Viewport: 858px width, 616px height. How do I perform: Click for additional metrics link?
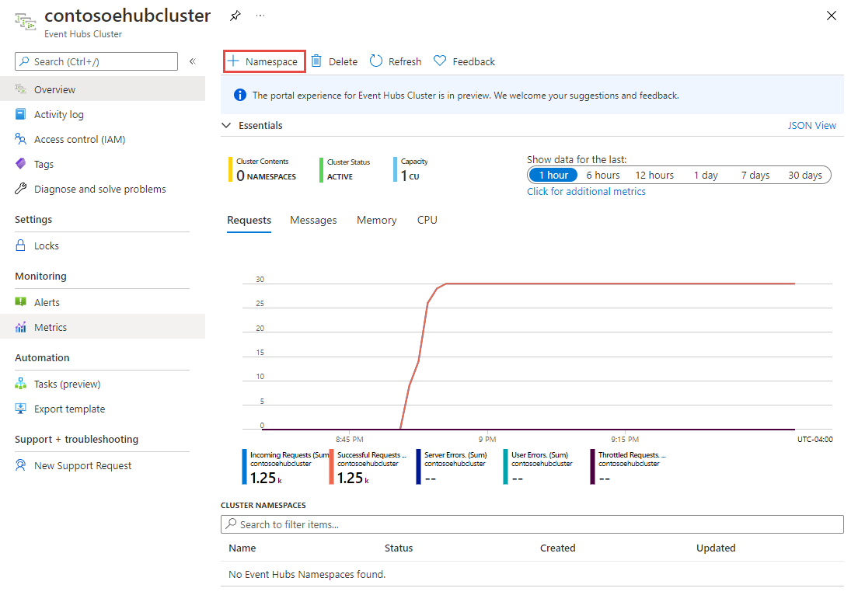[586, 191]
